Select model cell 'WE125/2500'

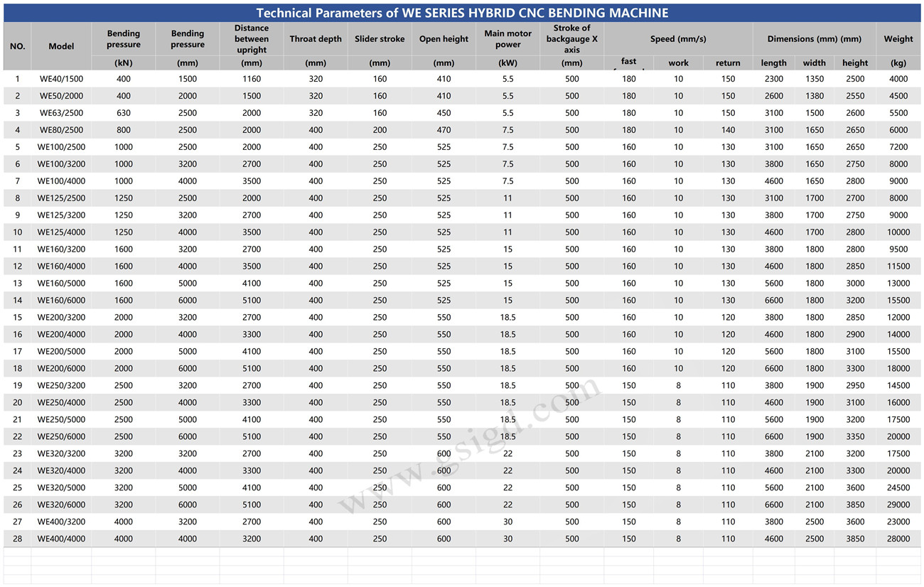pyautogui.click(x=61, y=198)
